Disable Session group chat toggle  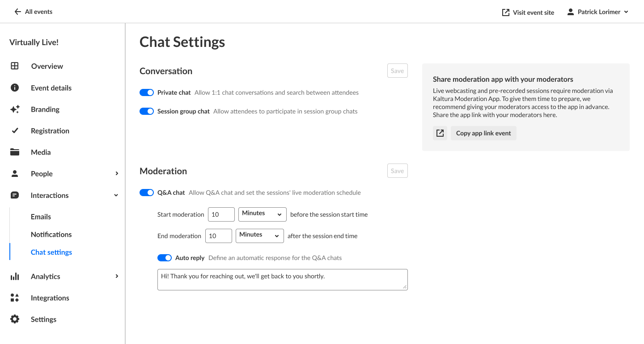click(x=147, y=111)
